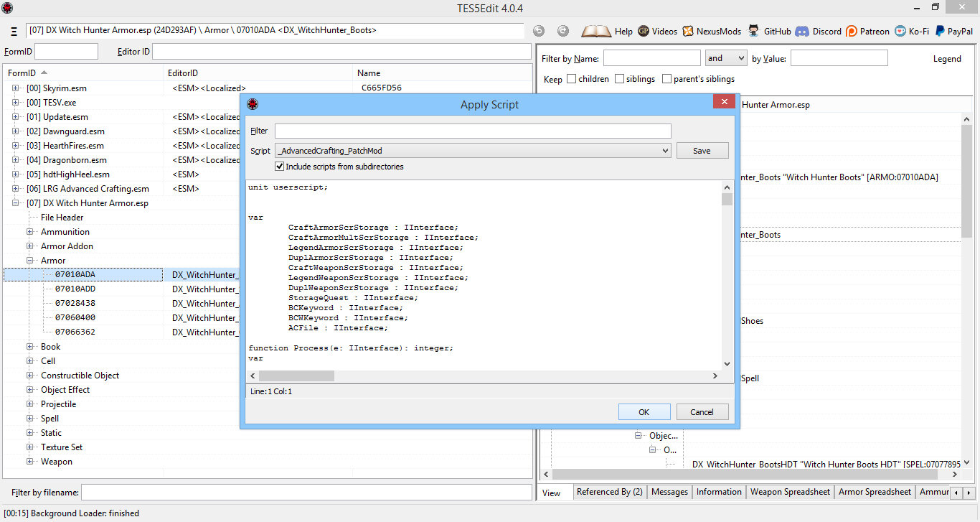Enable the Keep children checkbox

click(x=571, y=79)
